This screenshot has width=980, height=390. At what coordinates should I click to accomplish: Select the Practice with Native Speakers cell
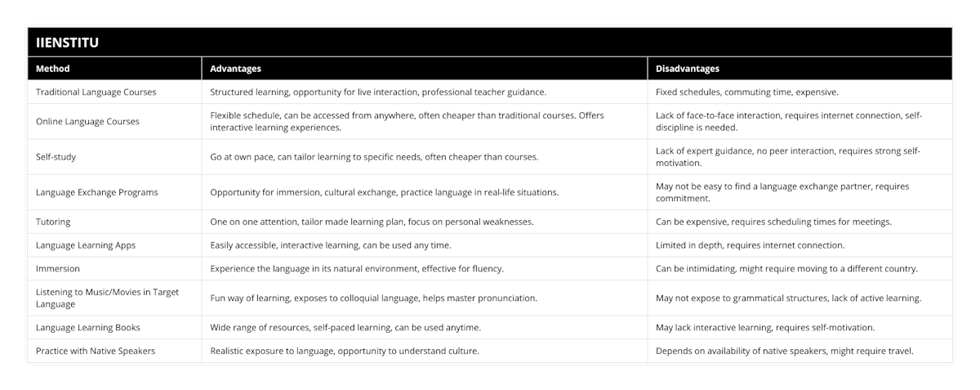[96, 351]
